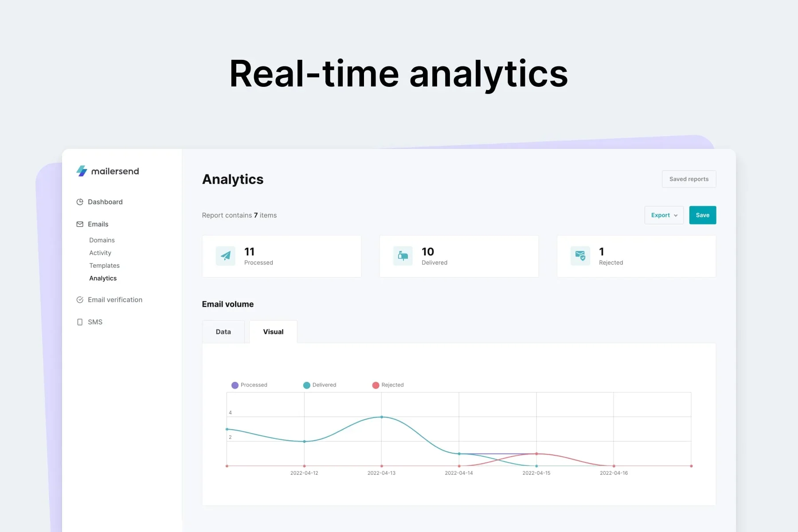Viewport: 798px width, 532px height.
Task: Toggle the Rejected series in legend
Action: pos(388,385)
